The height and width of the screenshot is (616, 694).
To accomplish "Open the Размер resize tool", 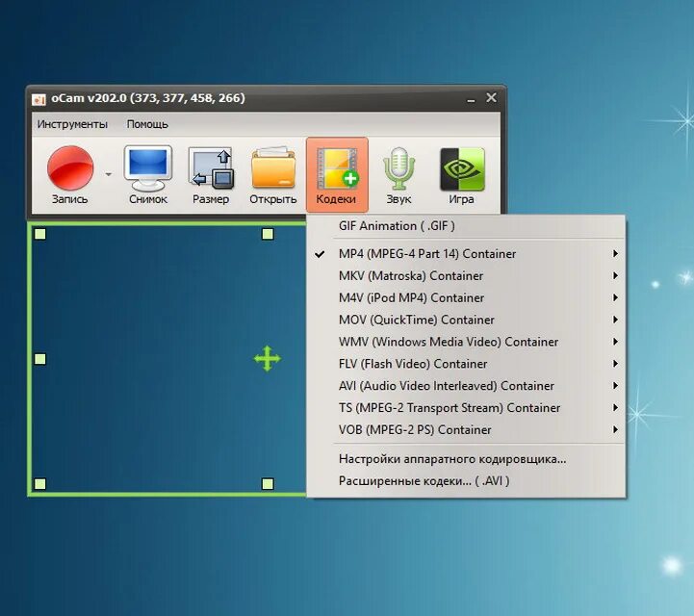I will point(211,175).
